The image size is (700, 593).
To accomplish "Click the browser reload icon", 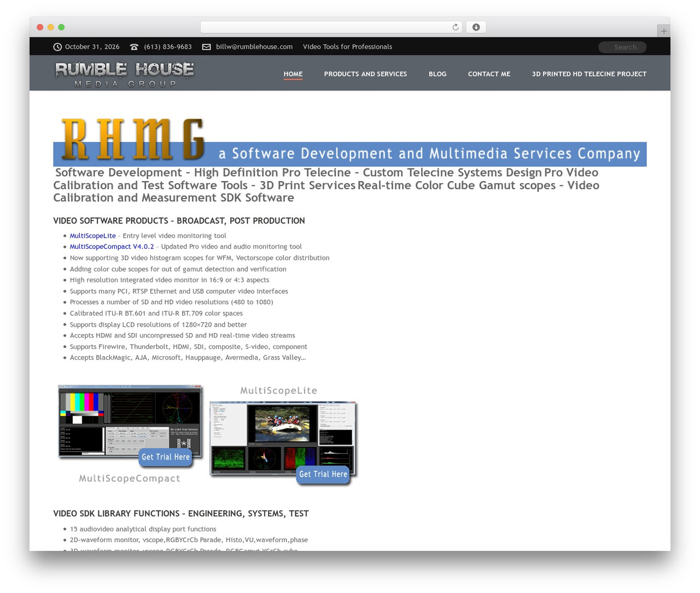I will pos(455,27).
